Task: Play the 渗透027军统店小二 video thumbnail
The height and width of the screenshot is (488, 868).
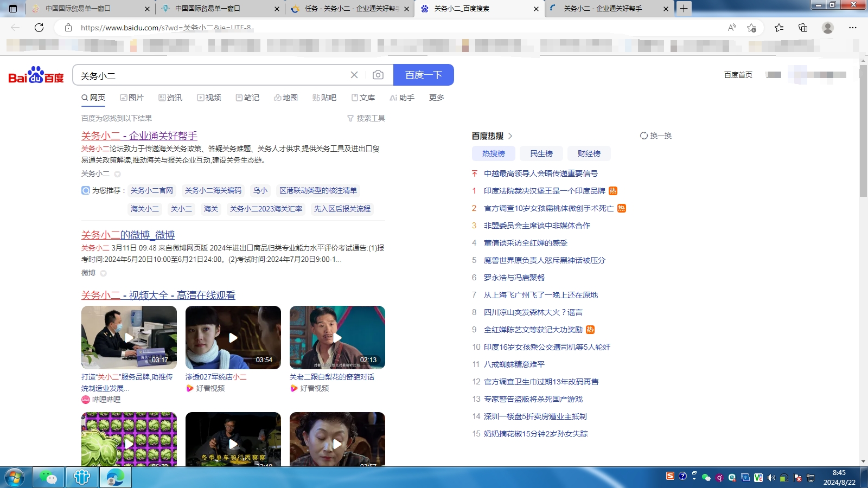Action: (x=233, y=337)
